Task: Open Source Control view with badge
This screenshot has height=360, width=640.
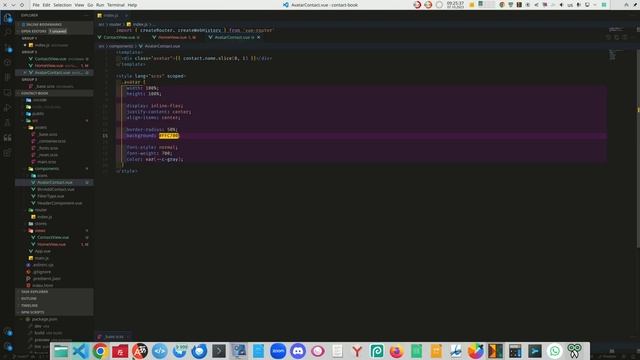Action: (x=7, y=48)
